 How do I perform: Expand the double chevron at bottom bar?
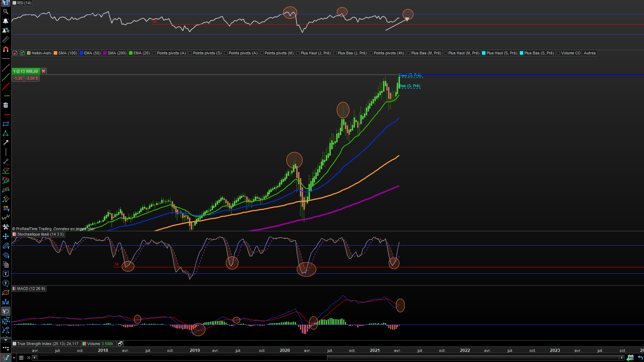pos(29,358)
